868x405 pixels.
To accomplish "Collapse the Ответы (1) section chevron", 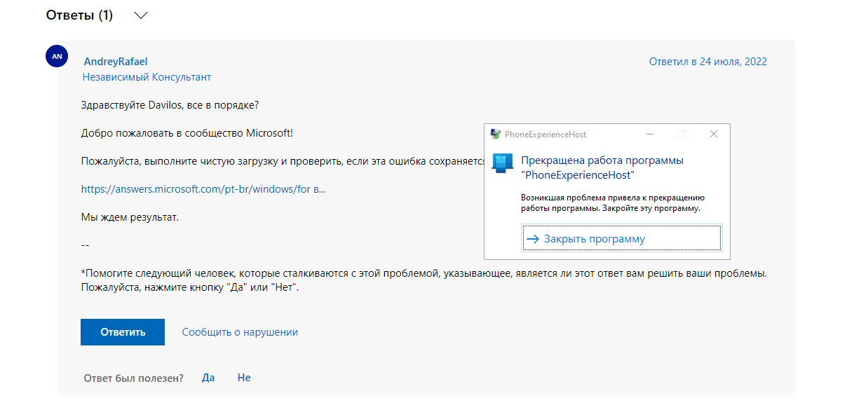I will click(141, 15).
